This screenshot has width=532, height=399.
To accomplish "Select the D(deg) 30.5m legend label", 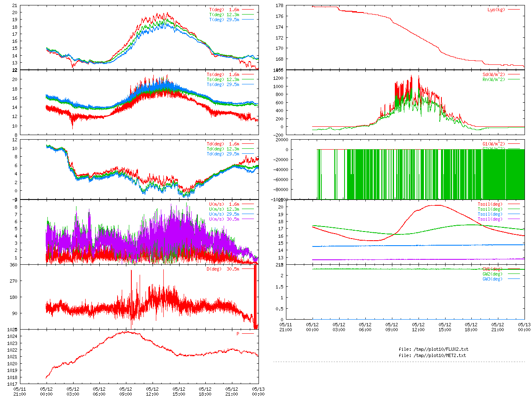I will (223, 269).
